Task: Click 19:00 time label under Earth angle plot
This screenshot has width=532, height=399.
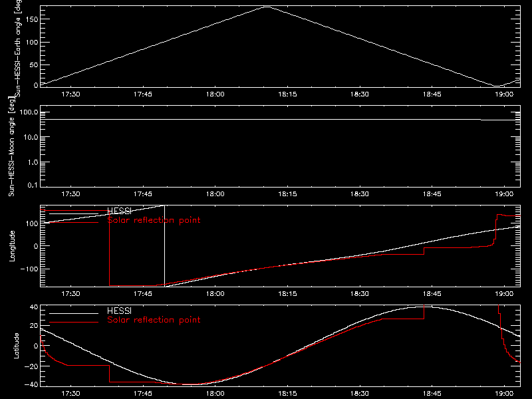Action: coord(504,94)
